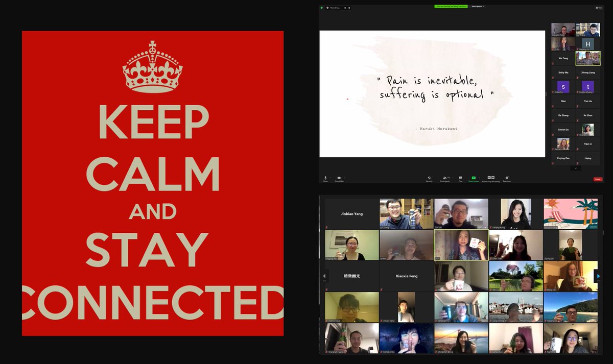Select the purple 't' avatar tile
Image resolution: width=613 pixels, height=364 pixels.
(588, 87)
